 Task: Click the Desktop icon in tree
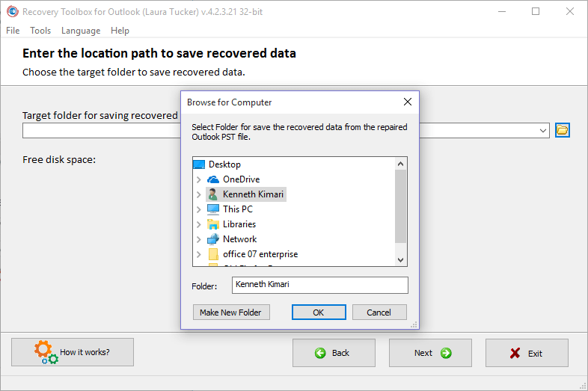pos(199,164)
